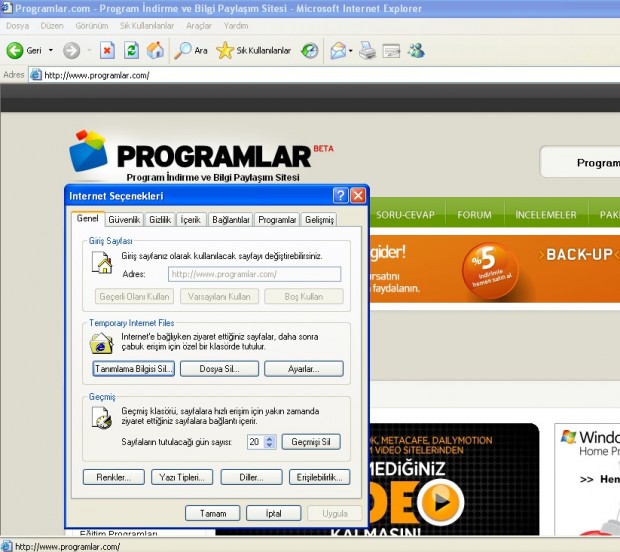The image size is (620, 552).
Task: Click the Geri back arrow icon
Action: (x=15, y=50)
